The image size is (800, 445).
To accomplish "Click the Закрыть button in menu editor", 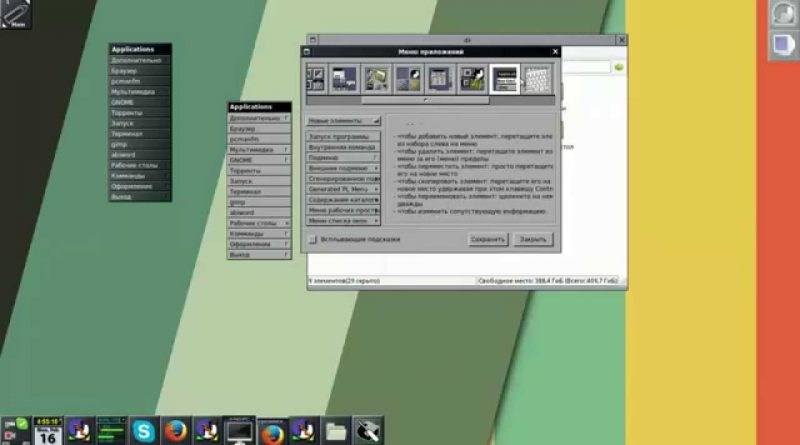I will 533,239.
